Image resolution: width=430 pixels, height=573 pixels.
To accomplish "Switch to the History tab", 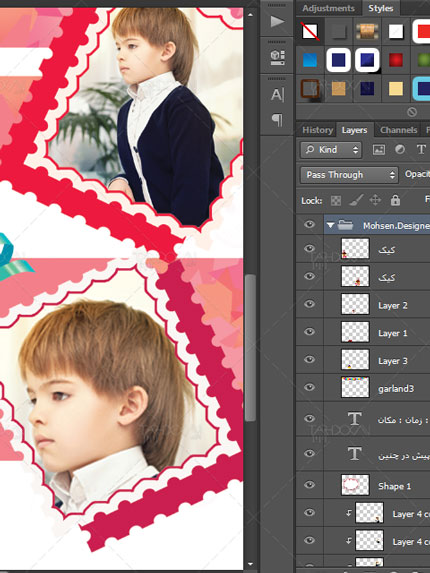I will 317,130.
